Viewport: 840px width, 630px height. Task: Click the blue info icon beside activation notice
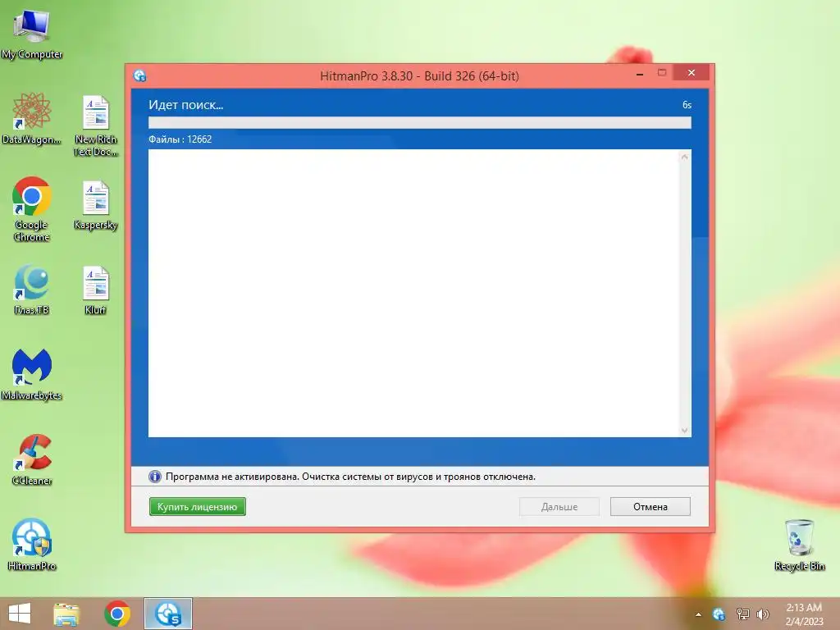pos(155,477)
